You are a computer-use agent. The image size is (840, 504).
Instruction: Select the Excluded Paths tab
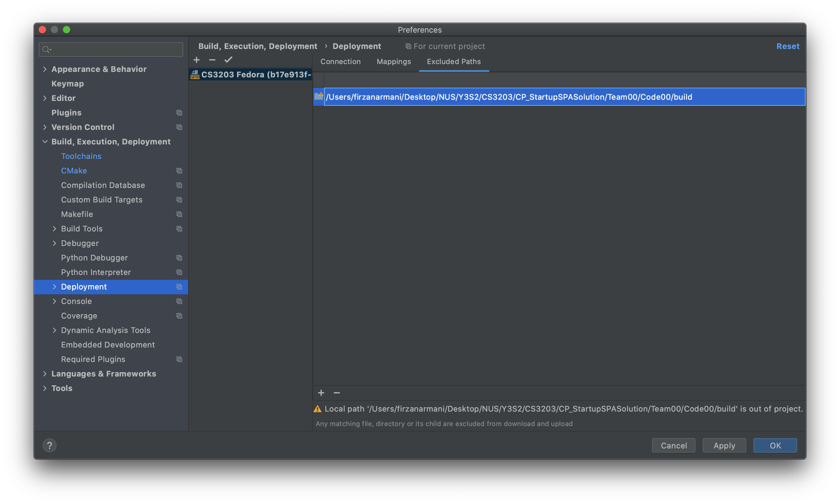(x=454, y=61)
